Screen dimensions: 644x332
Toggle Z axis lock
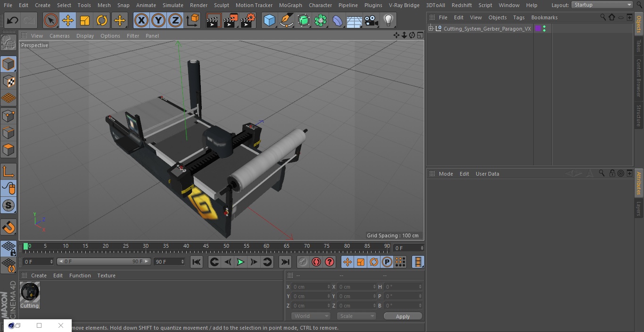(175, 21)
